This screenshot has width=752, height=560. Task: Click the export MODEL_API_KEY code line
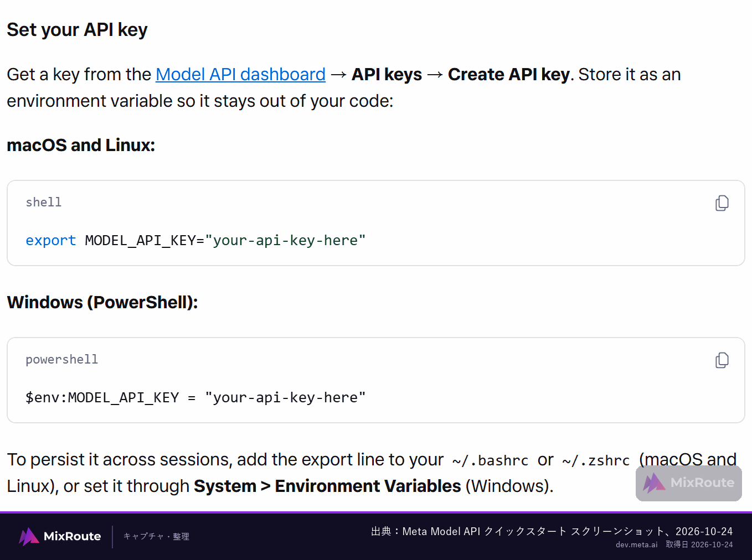195,240
